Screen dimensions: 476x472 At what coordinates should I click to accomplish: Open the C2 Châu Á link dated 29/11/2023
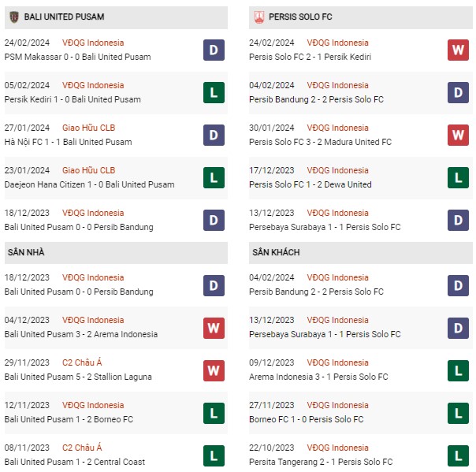click(x=82, y=362)
